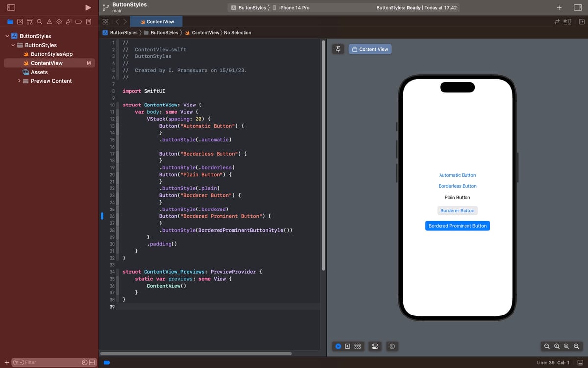Open the Test navigator diamond icon
588x368 pixels.
[x=59, y=22]
